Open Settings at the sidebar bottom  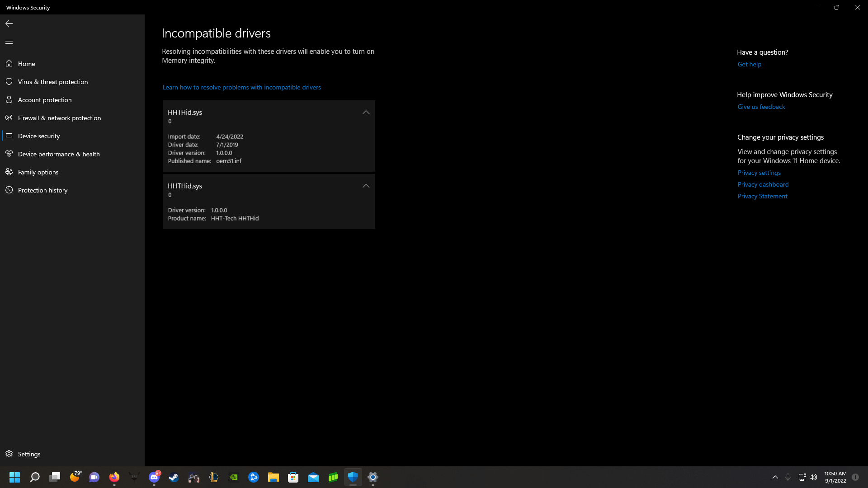(x=29, y=454)
